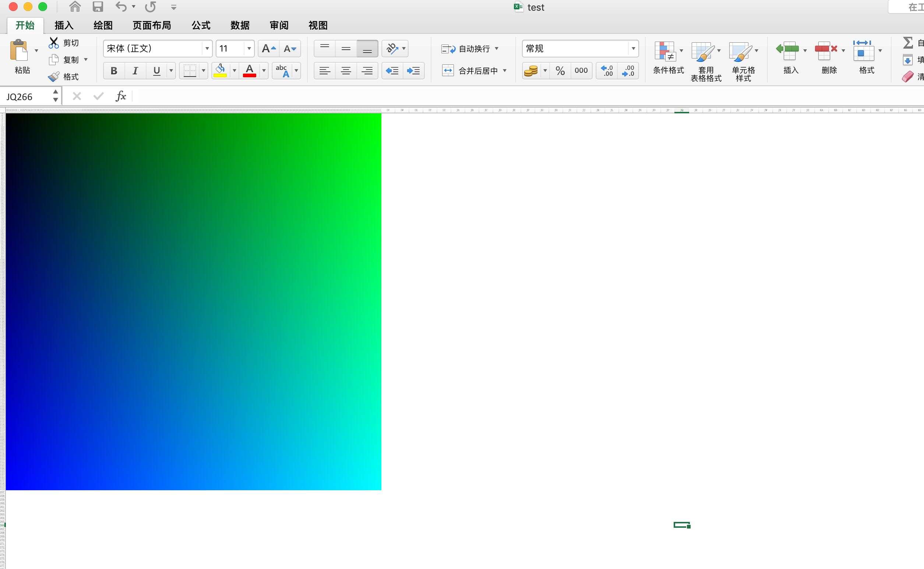
Task: Toggle italic formatting
Action: tap(135, 71)
